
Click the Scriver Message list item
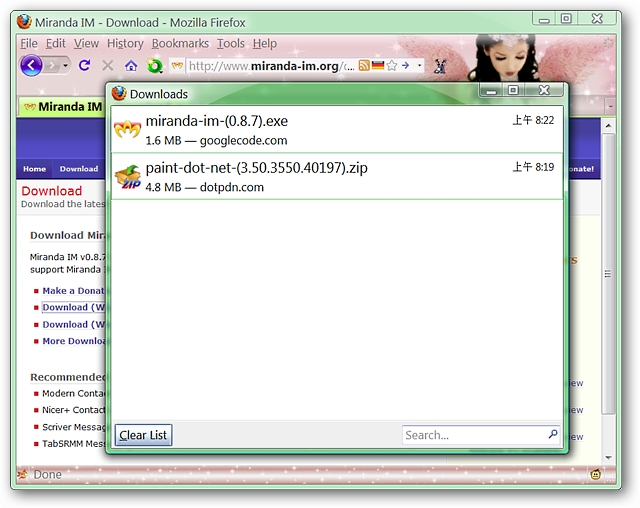click(x=73, y=427)
